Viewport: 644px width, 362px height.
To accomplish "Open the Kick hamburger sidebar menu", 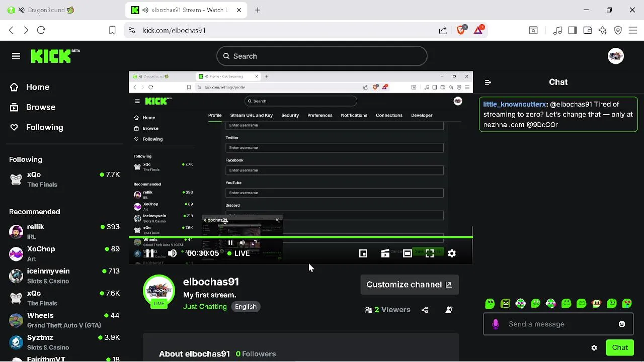I will (x=16, y=56).
